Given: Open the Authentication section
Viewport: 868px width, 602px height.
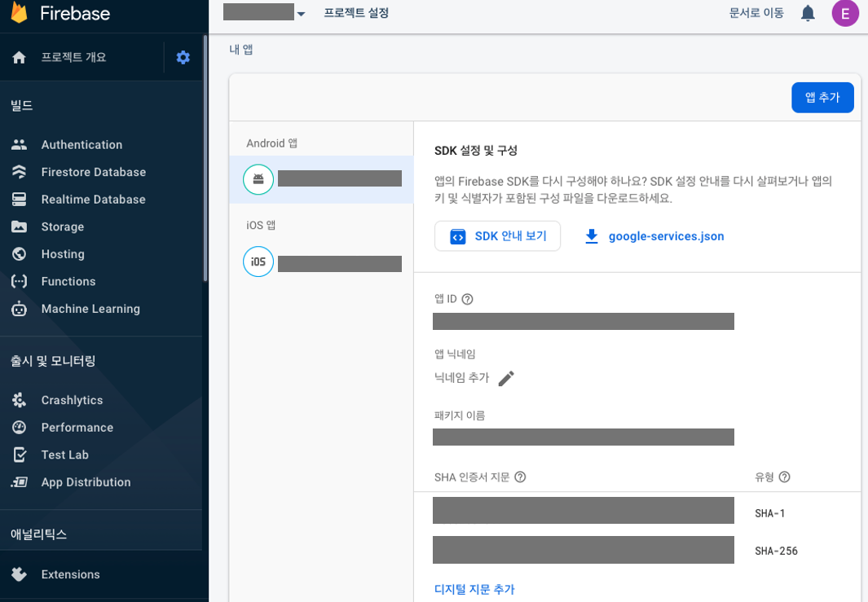Looking at the screenshot, I should 82,144.
